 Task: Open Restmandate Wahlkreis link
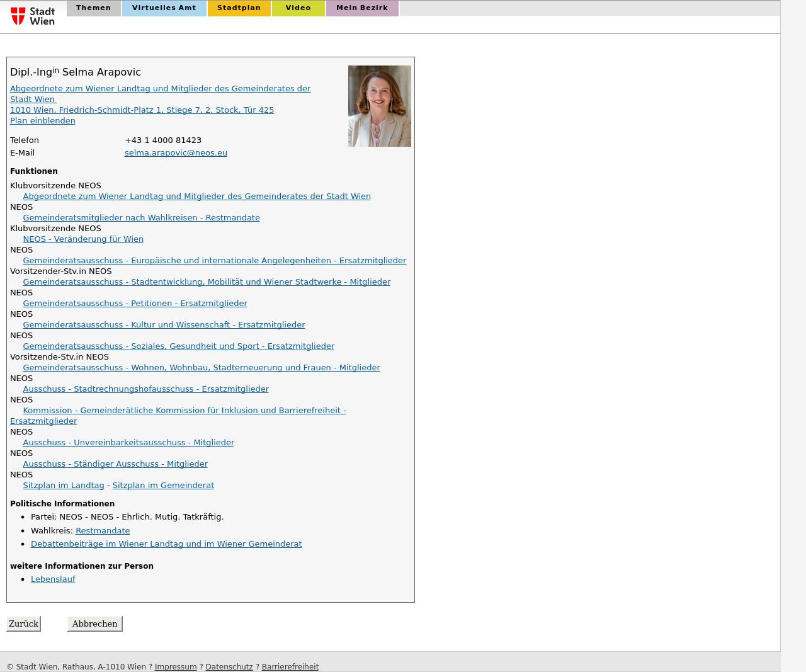pyautogui.click(x=103, y=530)
